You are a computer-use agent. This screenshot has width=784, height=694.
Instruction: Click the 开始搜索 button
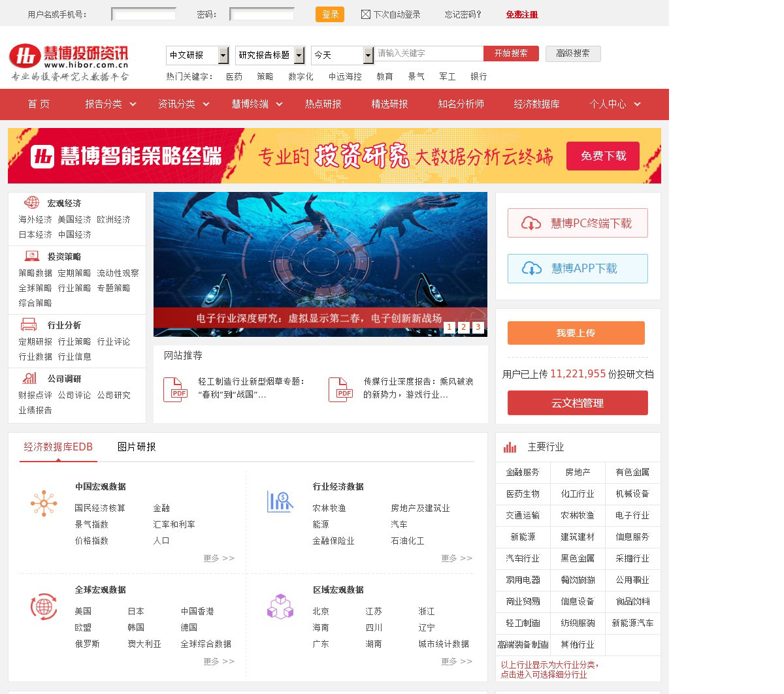click(511, 54)
